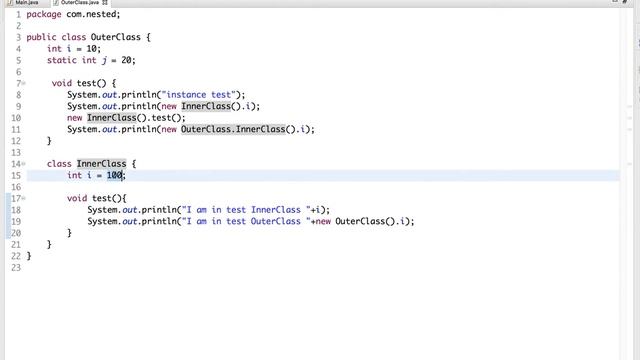Click the 'static' keyword on line 5
Viewport: 640px width, 360px height.
point(62,60)
